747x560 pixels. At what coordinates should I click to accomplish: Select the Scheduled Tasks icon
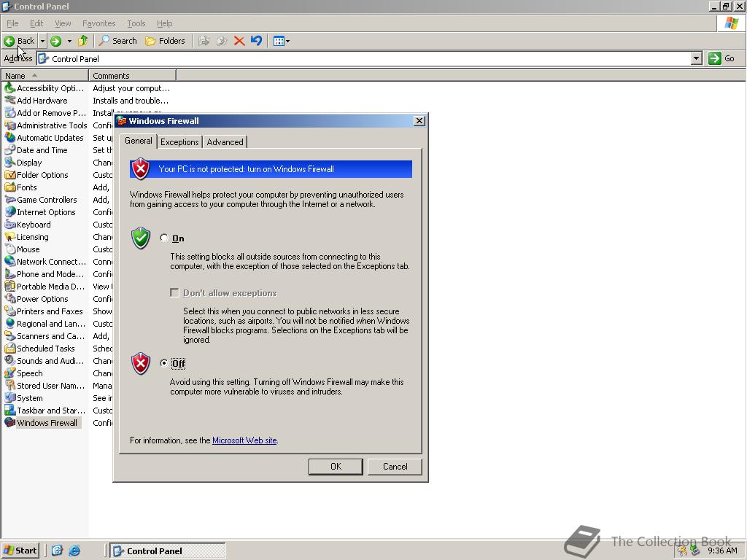(9, 348)
